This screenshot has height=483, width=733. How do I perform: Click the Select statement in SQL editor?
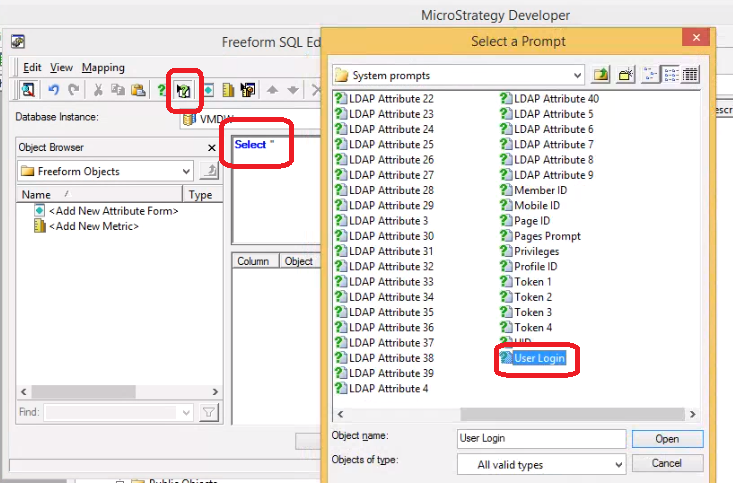[250, 144]
